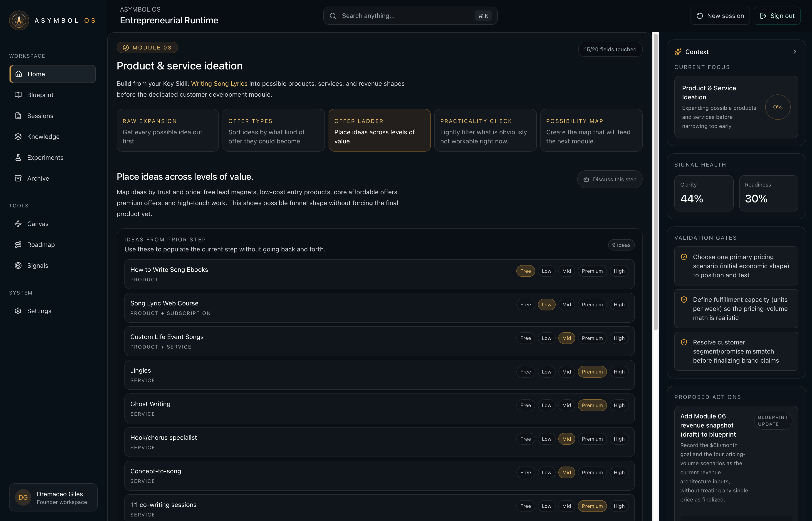Click the New session refresh icon

pyautogui.click(x=699, y=16)
